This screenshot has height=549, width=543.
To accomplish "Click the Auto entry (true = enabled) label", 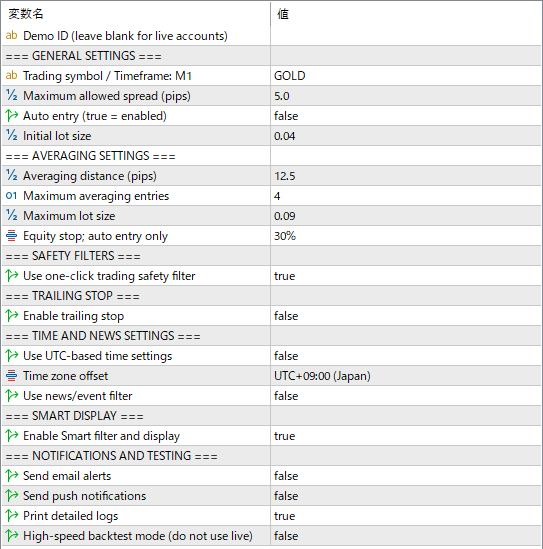I will [95, 116].
